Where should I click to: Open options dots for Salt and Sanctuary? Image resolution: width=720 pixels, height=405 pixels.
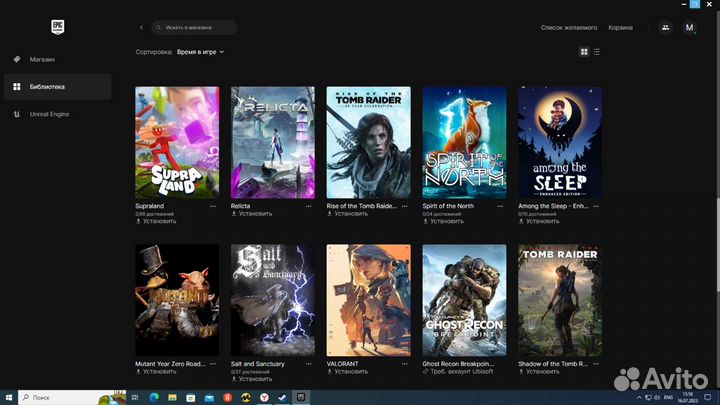[309, 364]
